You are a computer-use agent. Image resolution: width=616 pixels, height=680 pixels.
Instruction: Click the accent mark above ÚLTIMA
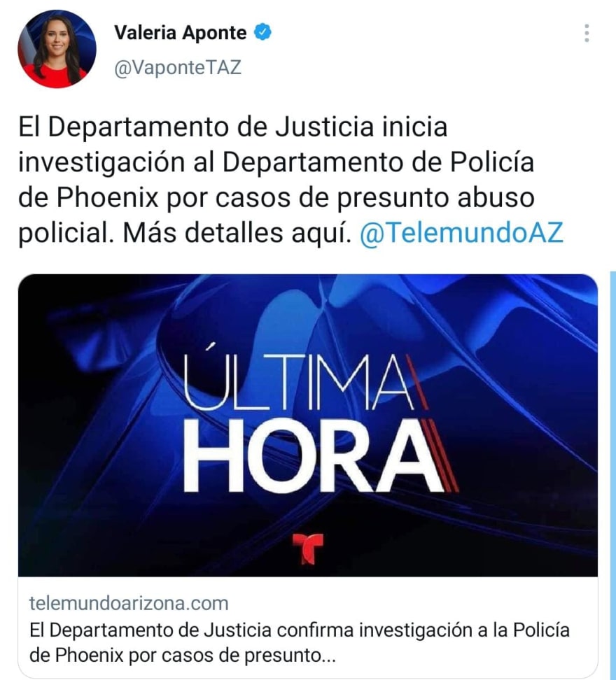point(211,346)
